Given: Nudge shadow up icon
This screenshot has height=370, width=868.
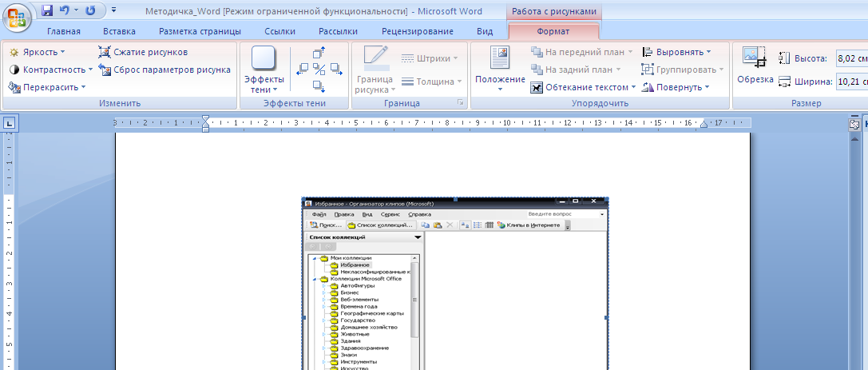Looking at the screenshot, I should [x=319, y=53].
